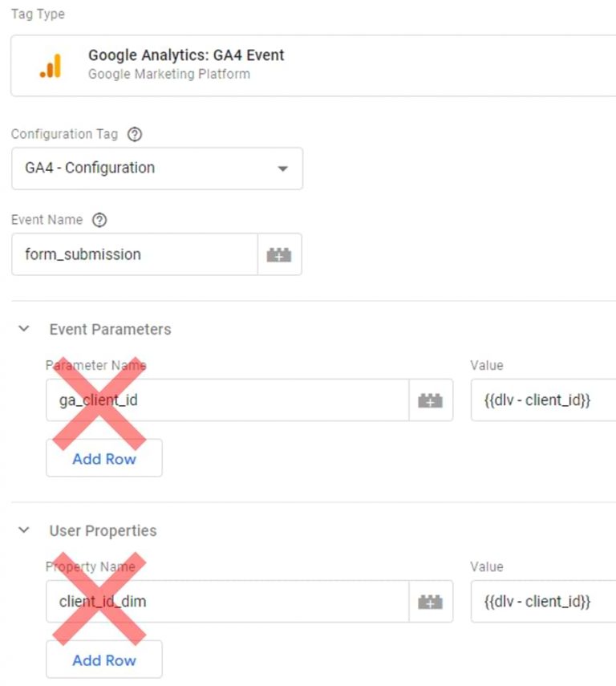Open variable picker for ga_client_id parameter

coord(429,400)
